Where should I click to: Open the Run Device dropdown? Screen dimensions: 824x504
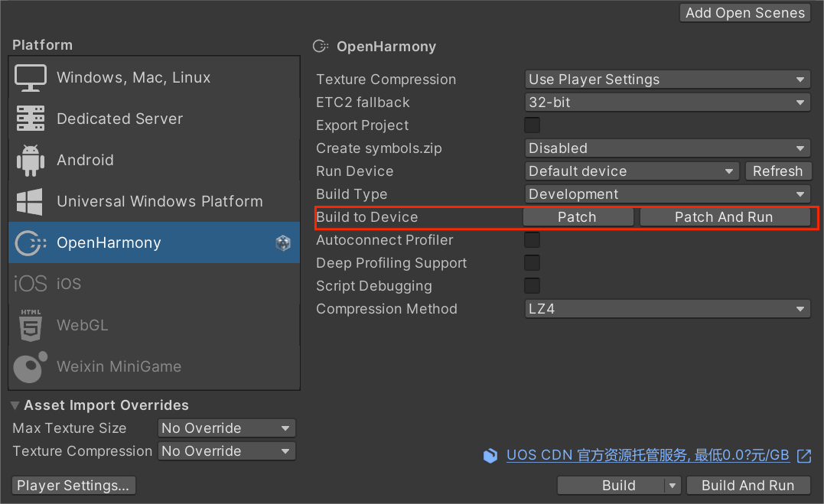(x=631, y=171)
